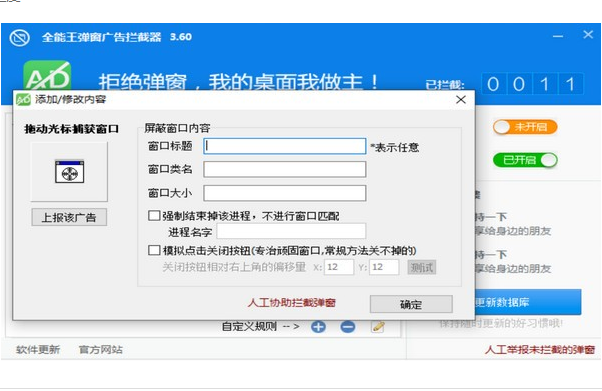This screenshot has width=602, height=391.
Task: Click the blue plus add-rule icon
Action: (318, 327)
